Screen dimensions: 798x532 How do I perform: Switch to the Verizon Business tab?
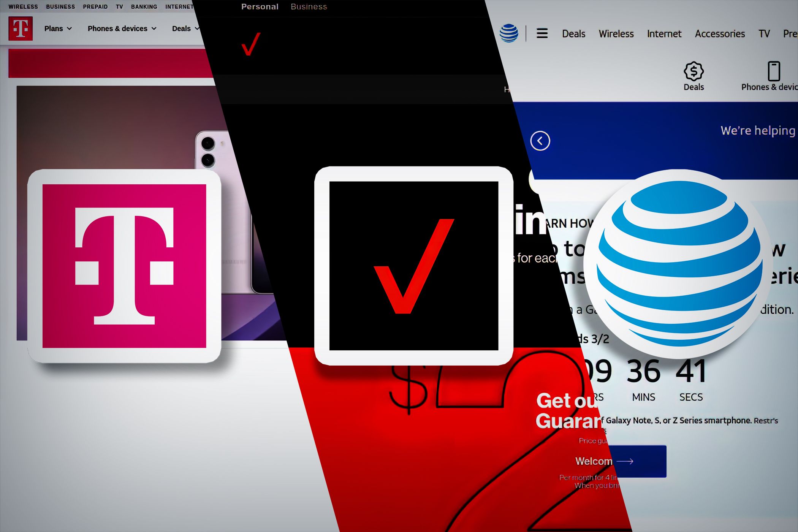[x=309, y=6]
